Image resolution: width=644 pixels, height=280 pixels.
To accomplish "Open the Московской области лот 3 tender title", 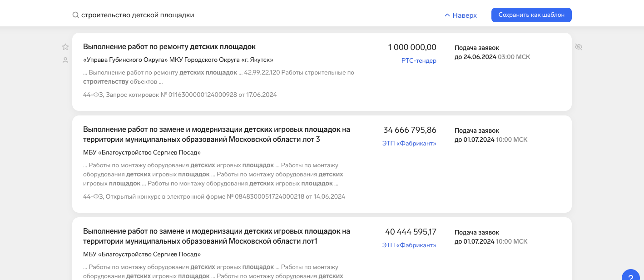I will (x=216, y=134).
